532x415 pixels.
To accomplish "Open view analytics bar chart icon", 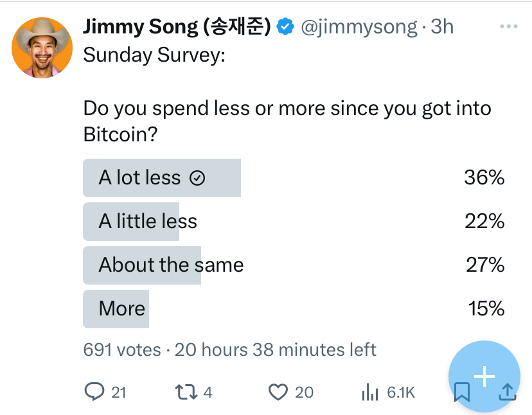I will coord(370,391).
